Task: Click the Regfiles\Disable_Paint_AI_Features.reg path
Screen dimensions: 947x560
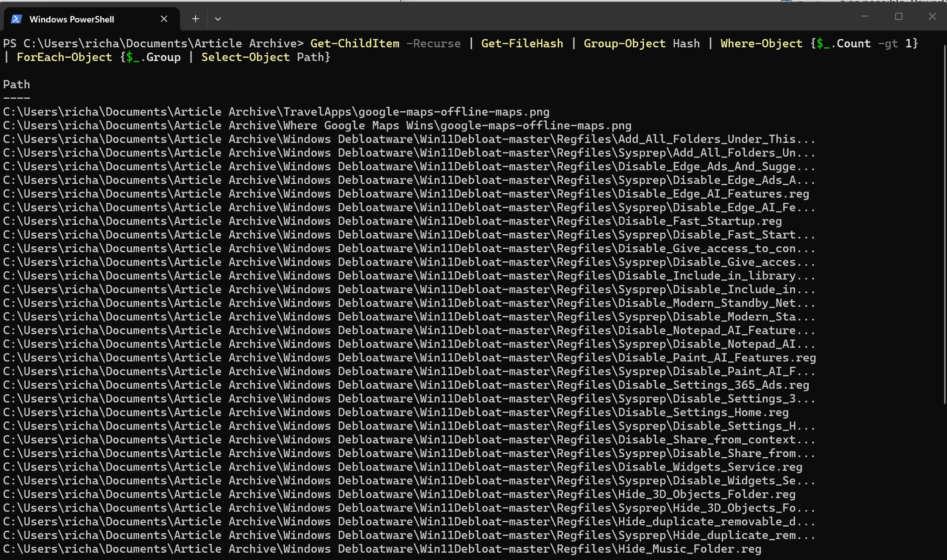Action: 410,358
